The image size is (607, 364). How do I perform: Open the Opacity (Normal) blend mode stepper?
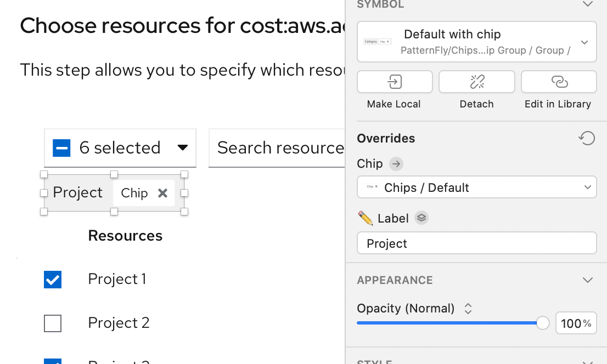tap(468, 308)
